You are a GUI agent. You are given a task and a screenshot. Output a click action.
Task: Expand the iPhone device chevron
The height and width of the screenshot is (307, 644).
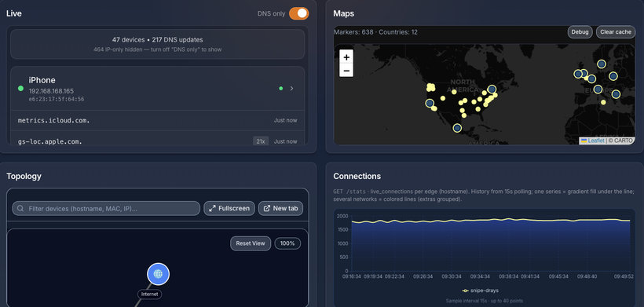pos(291,88)
